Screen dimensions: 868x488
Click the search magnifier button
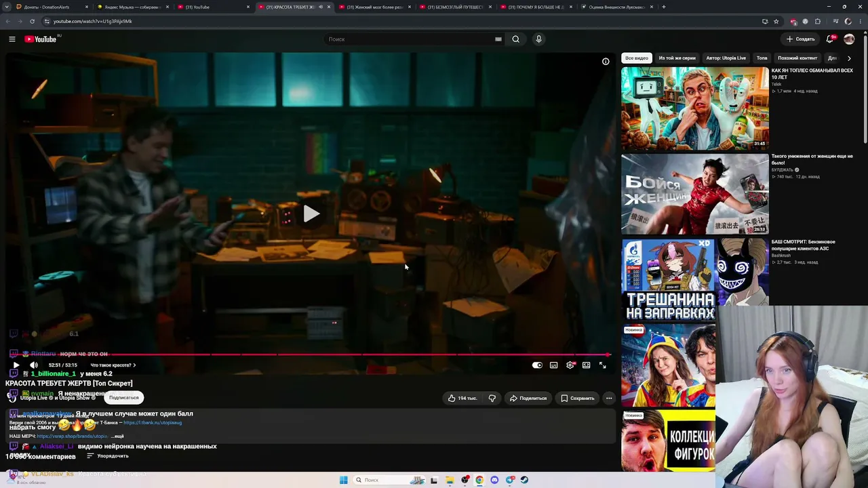pos(516,39)
